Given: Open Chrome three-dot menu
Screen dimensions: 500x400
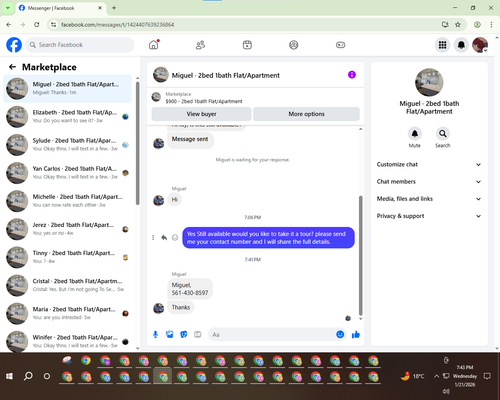Looking at the screenshot, I should (x=491, y=24).
